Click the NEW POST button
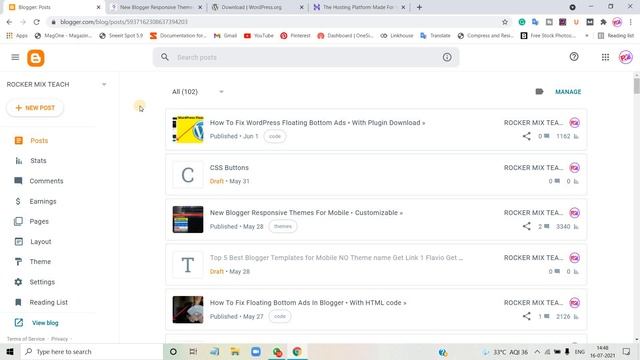Viewport: 640px width, 360px height. (x=35, y=108)
